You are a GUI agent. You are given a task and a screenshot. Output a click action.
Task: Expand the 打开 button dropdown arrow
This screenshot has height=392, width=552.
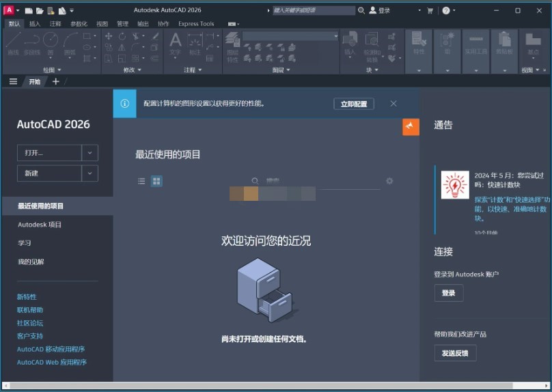89,153
